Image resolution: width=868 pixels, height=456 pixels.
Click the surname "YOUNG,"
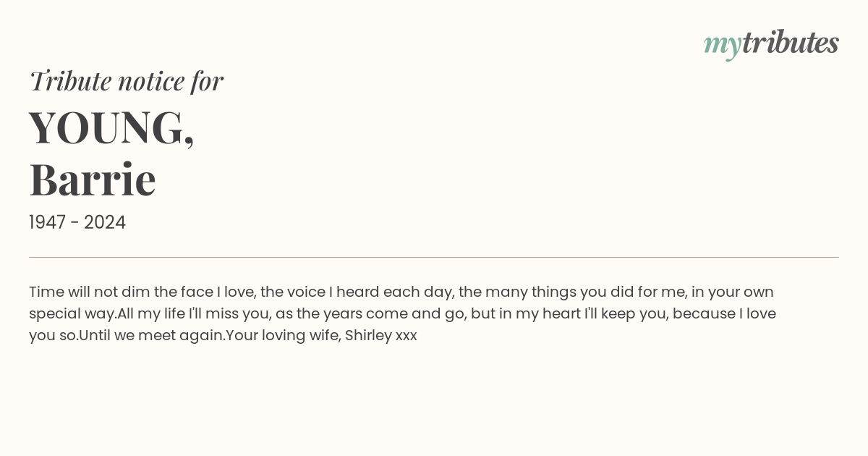[x=111, y=127]
